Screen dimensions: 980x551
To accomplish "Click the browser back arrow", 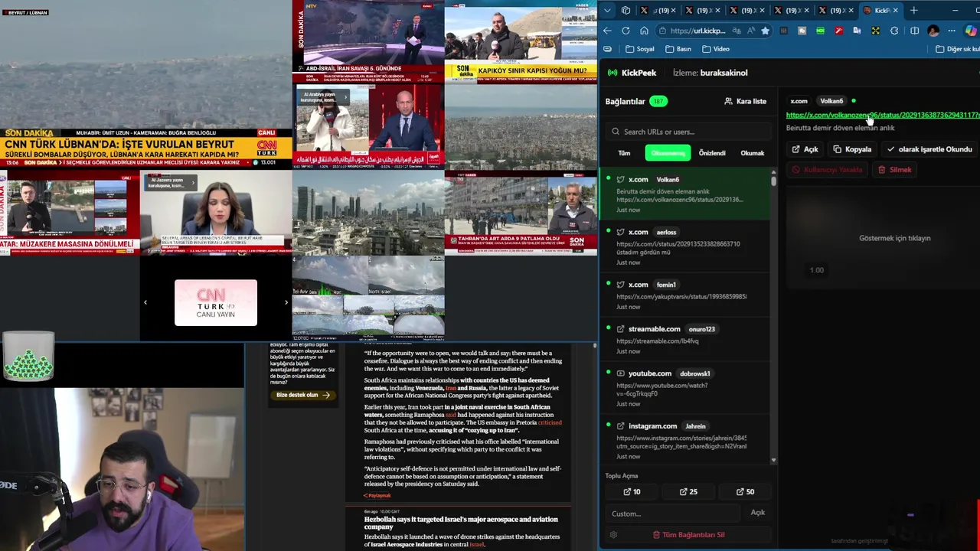I will point(607,31).
